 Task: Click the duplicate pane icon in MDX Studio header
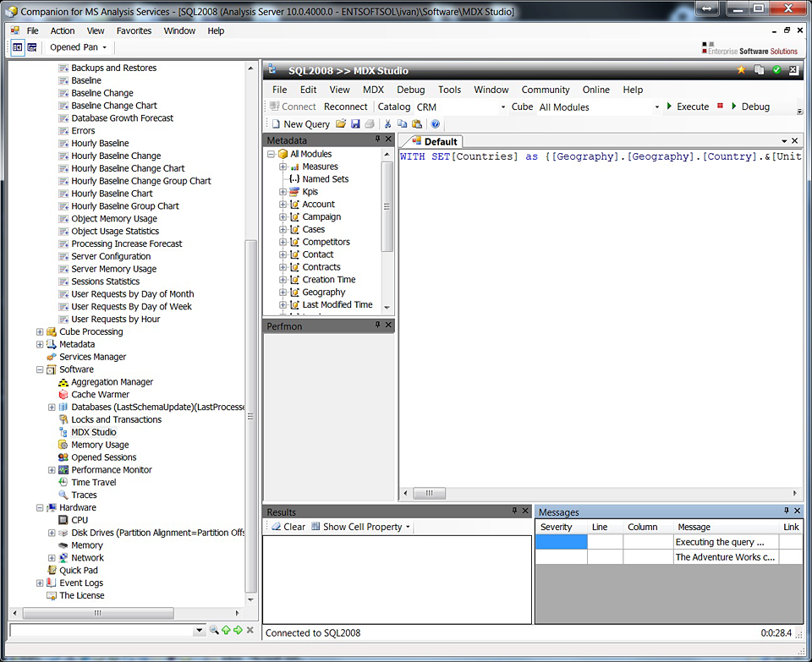[x=760, y=70]
